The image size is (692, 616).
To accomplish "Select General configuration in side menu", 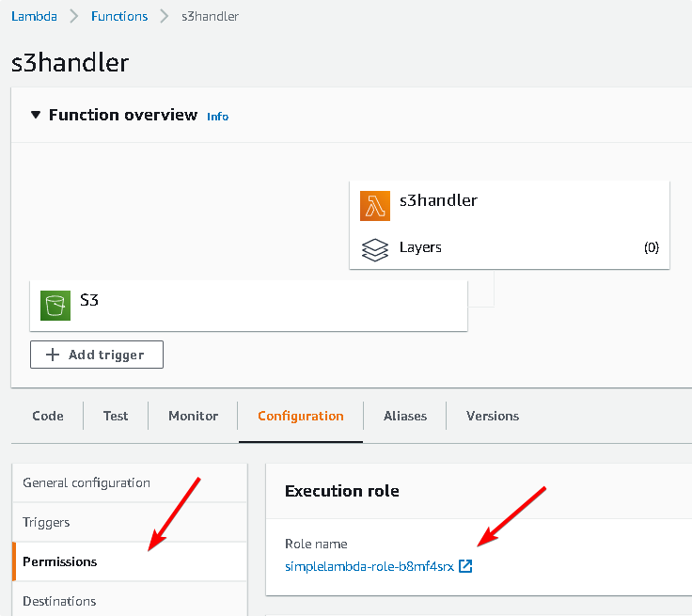I will [130, 482].
